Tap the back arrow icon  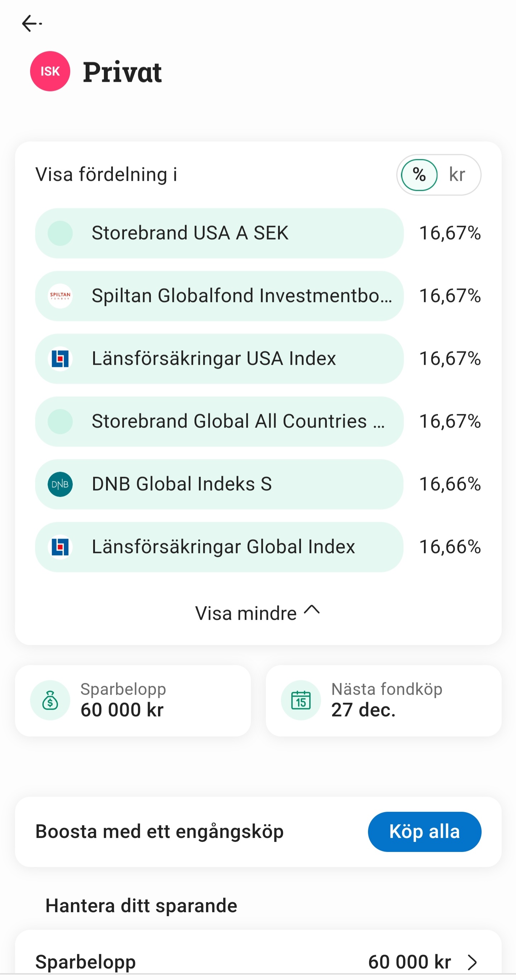coord(31,24)
